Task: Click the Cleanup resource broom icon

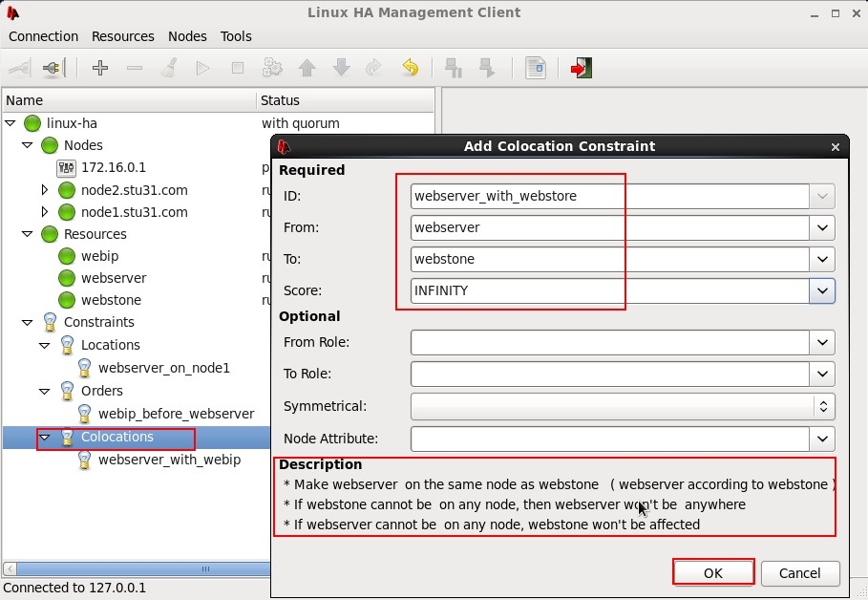Action: [x=169, y=68]
